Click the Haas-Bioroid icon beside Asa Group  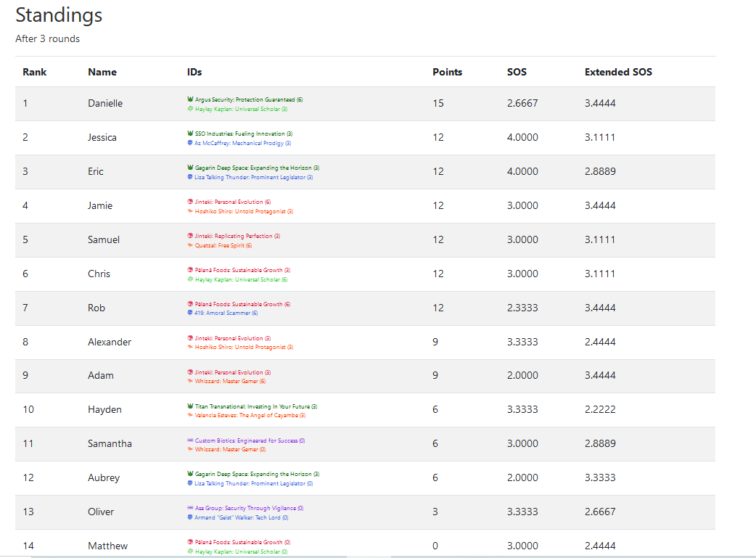(x=190, y=508)
